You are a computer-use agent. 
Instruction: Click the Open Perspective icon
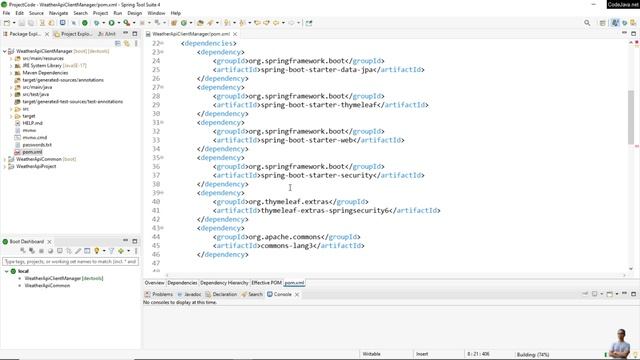coord(602,23)
